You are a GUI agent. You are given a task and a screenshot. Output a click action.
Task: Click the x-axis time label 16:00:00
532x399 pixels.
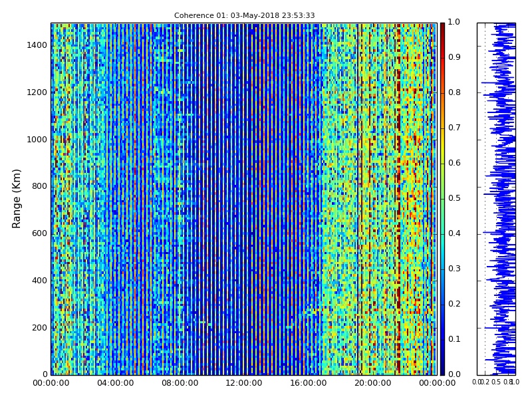(309, 383)
